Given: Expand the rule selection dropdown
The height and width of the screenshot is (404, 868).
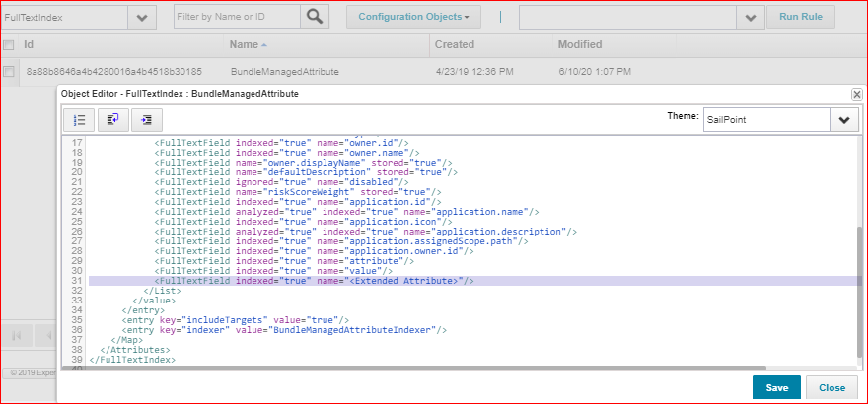Looking at the screenshot, I should click(751, 18).
